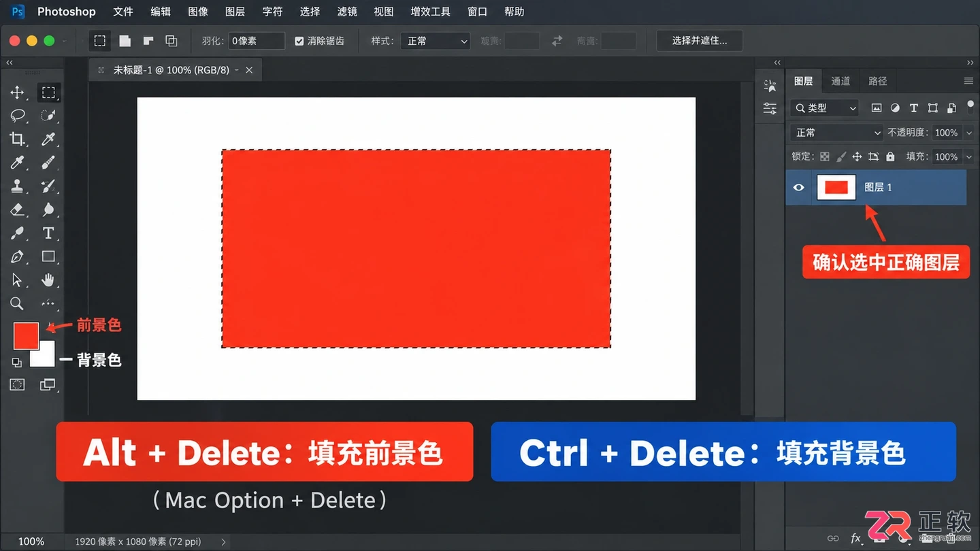980x551 pixels.
Task: Select the Clone Stamp tool
Action: coord(17,186)
